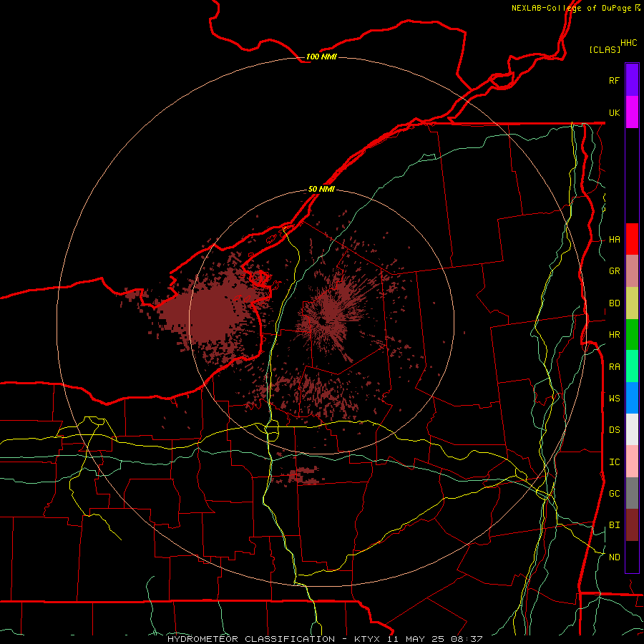Viewport: 644px width, 644px height.
Task: Click the 08:37 timestamp
Action: (x=466, y=639)
